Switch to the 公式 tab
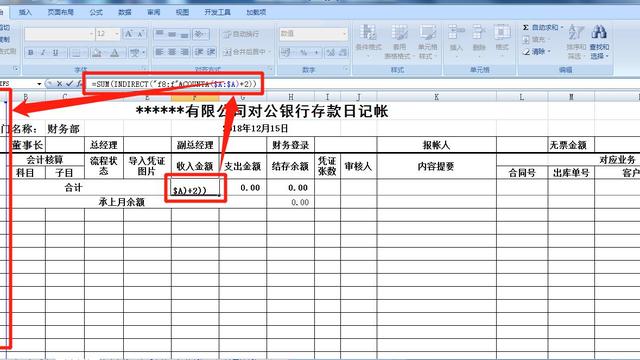Screen dimensions: 640x360 (96, 12)
